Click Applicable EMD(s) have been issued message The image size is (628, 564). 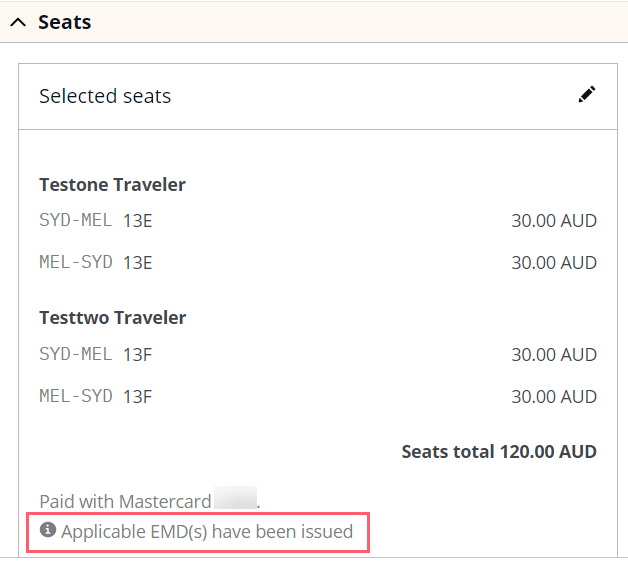(207, 532)
